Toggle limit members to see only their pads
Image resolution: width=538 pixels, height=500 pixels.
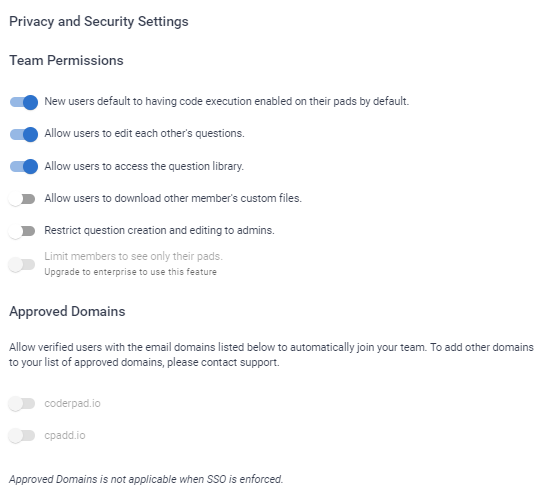[22, 265]
